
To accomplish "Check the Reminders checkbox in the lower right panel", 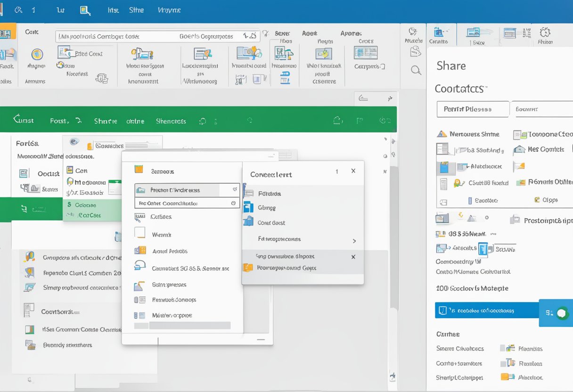I will click(503, 363).
